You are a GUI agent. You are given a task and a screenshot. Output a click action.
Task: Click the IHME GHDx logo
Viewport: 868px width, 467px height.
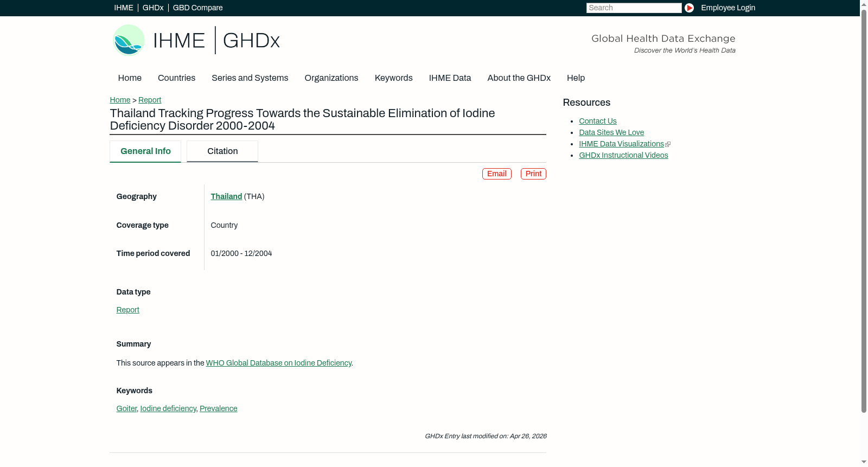(x=196, y=40)
